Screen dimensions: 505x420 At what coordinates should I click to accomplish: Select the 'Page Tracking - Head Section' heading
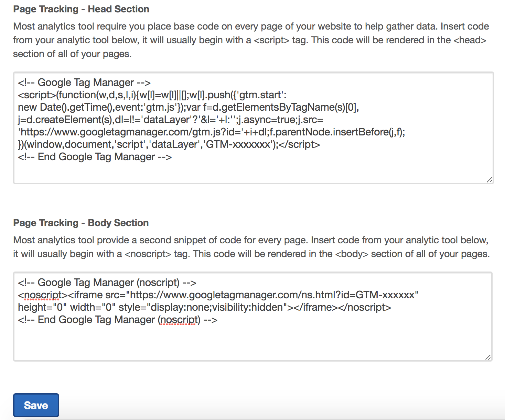pyautogui.click(x=81, y=9)
